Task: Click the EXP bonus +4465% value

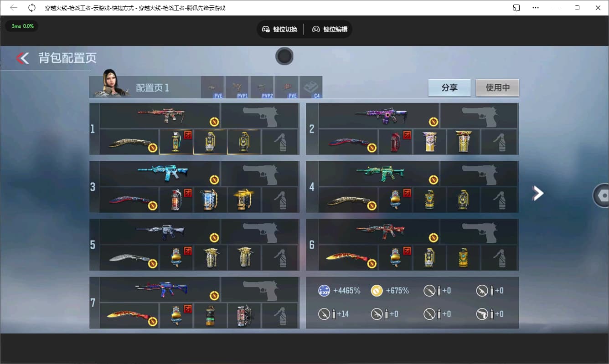Action: point(347,291)
